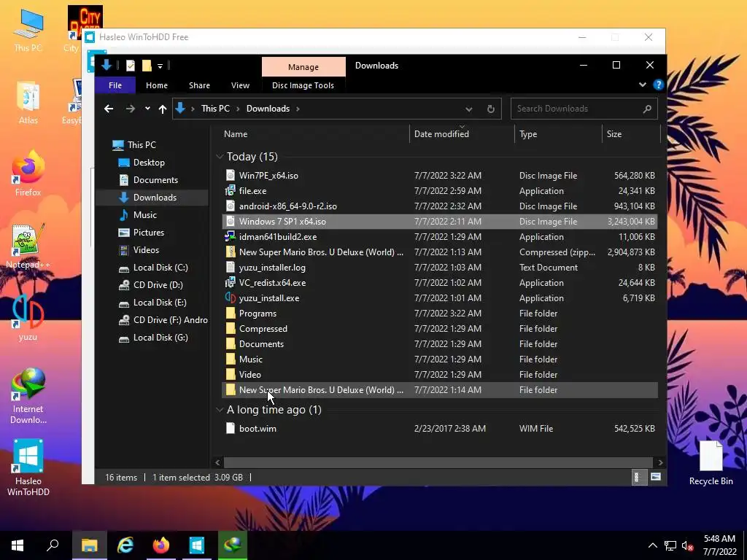Switch to large icons view in status bar
This screenshot has height=560, width=747.
(656, 477)
